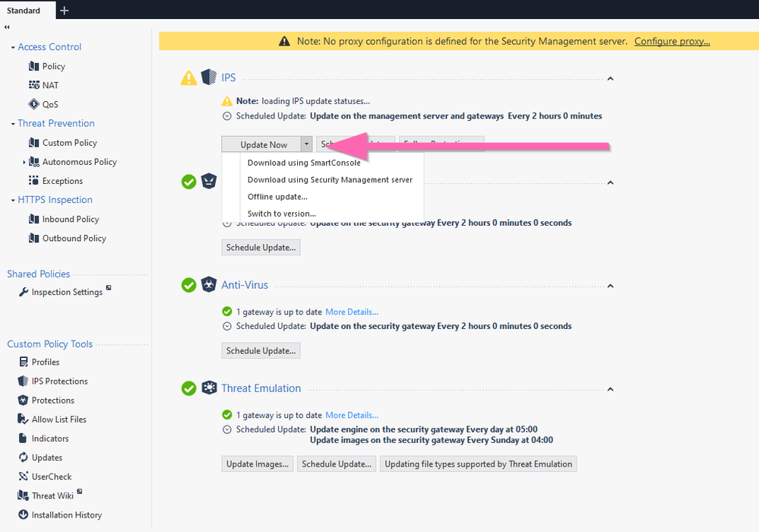Click the Update Images... button
759x532 pixels.
(258, 464)
